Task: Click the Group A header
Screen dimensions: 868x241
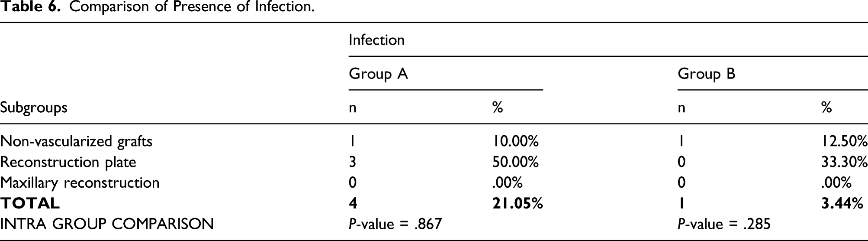Action: (x=378, y=74)
